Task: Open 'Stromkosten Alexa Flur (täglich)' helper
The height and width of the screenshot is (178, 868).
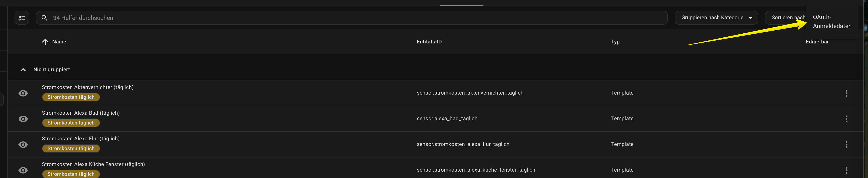Action: coord(81,139)
